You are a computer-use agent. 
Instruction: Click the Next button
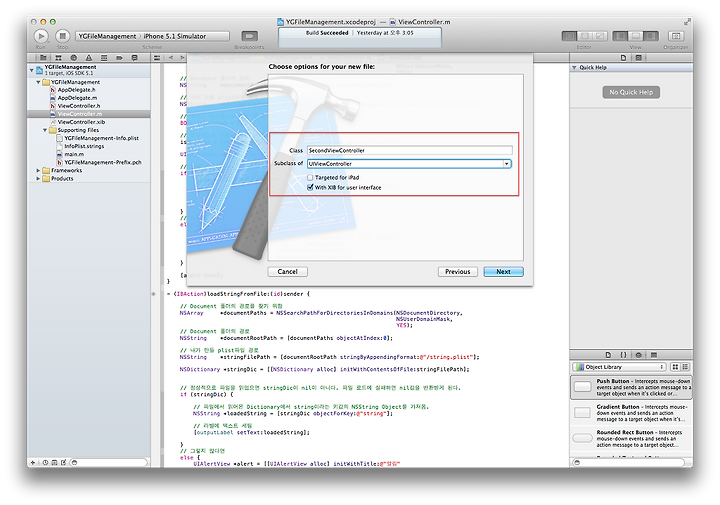[x=503, y=272]
